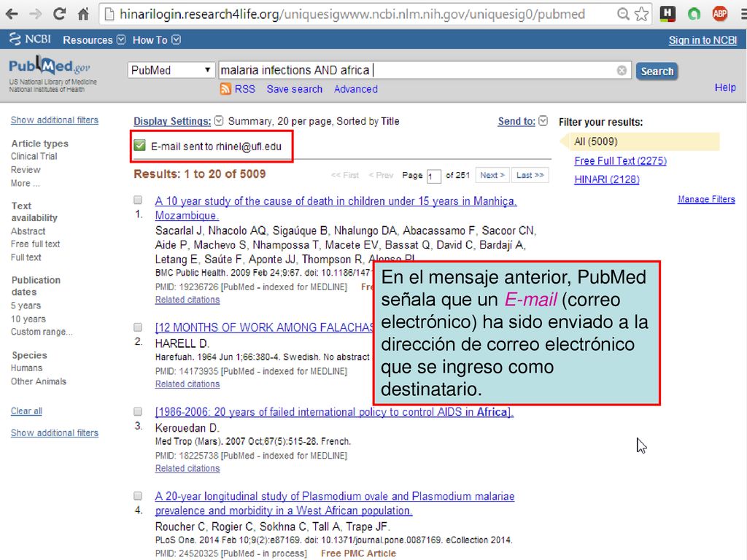747x560 pixels.
Task: Click the zoom magnifier icon in address bar
Action: point(623,15)
